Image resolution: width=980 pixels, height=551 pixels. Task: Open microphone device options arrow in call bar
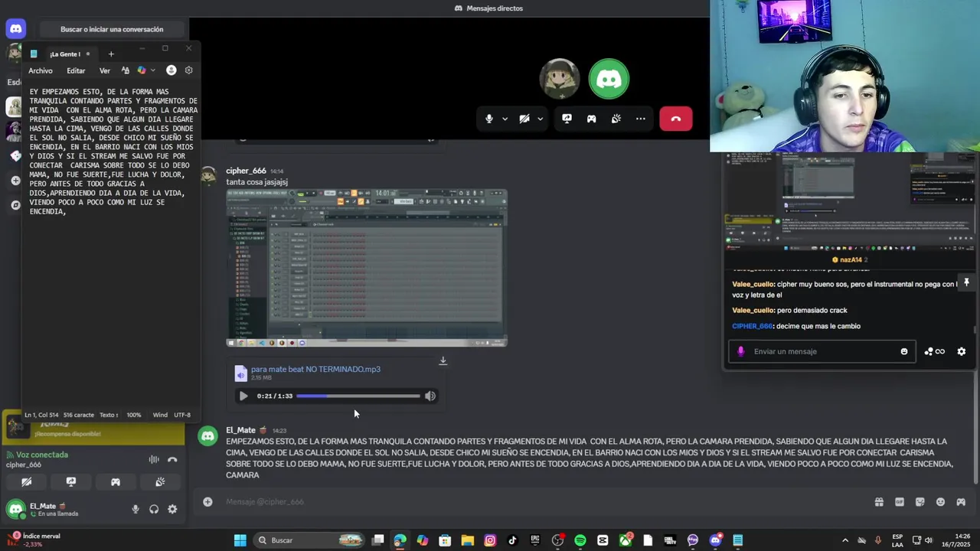click(505, 119)
